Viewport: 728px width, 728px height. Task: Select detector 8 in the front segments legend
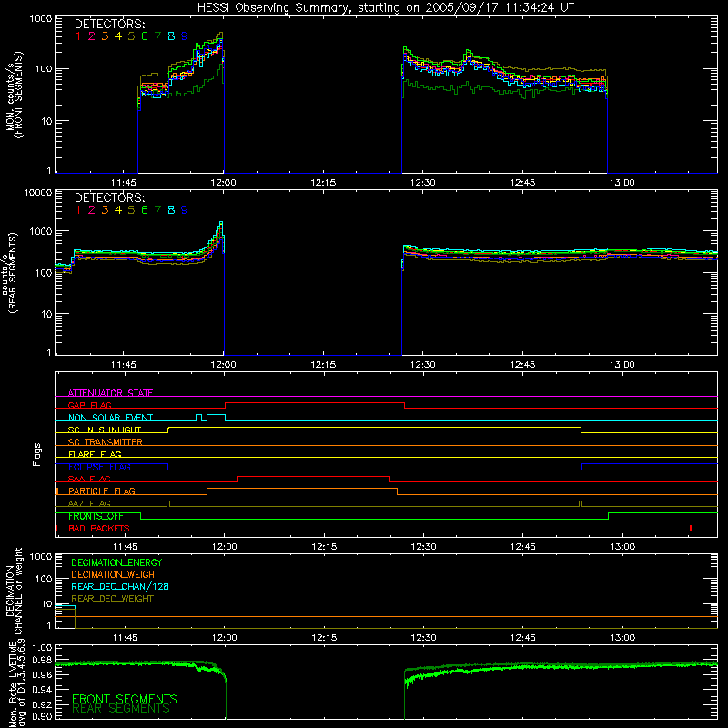pyautogui.click(x=171, y=36)
